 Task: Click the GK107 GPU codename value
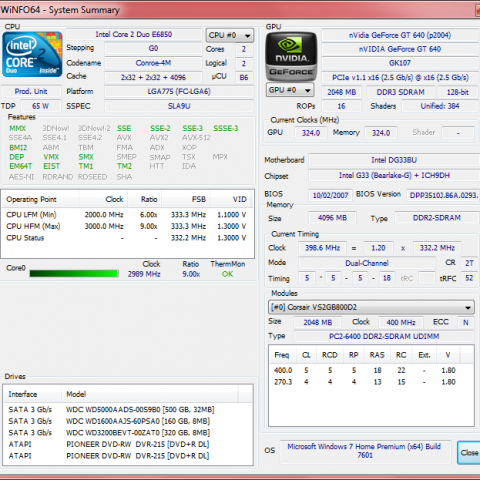pyautogui.click(x=400, y=63)
